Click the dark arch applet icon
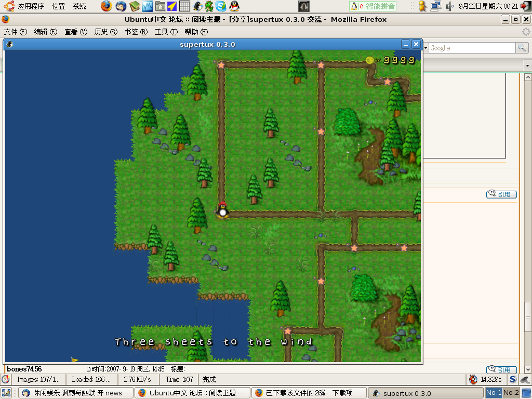 pyautogui.click(x=304, y=6)
